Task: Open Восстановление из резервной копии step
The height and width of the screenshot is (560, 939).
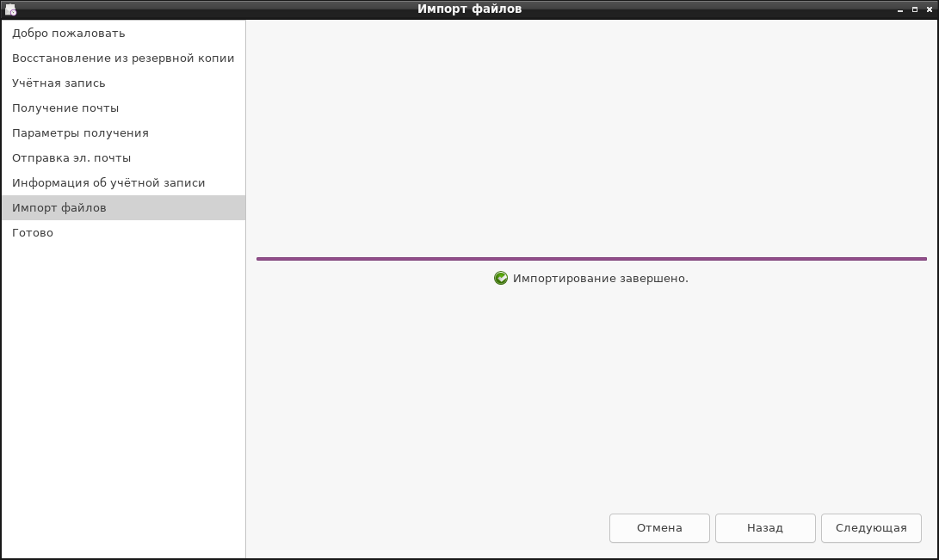Action: 123,58
